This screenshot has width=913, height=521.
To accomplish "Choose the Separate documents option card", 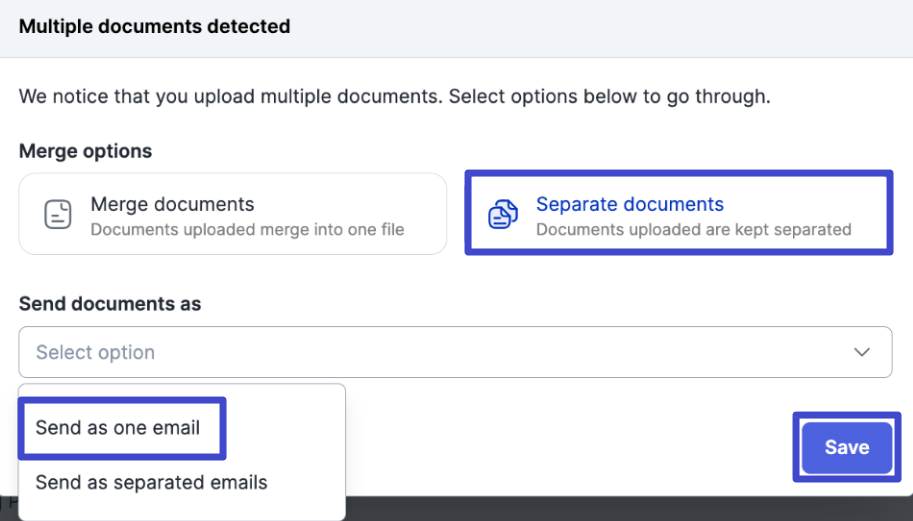I will point(678,214).
